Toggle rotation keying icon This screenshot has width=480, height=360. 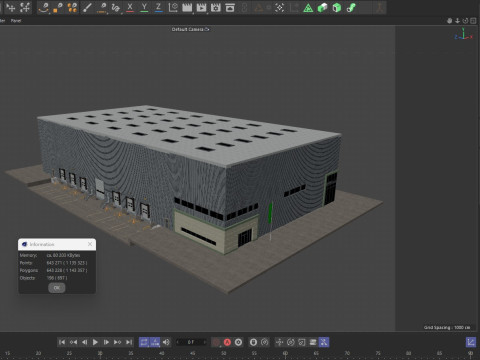[291, 342]
